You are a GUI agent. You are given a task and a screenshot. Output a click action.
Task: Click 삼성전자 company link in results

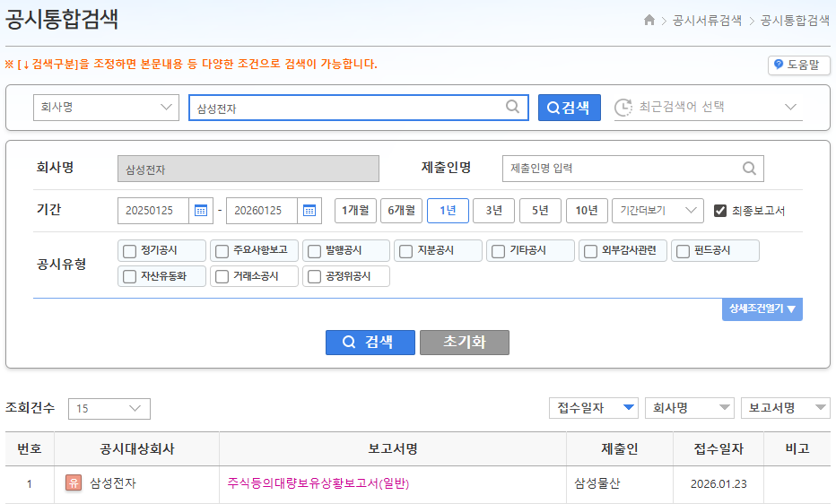click(113, 483)
